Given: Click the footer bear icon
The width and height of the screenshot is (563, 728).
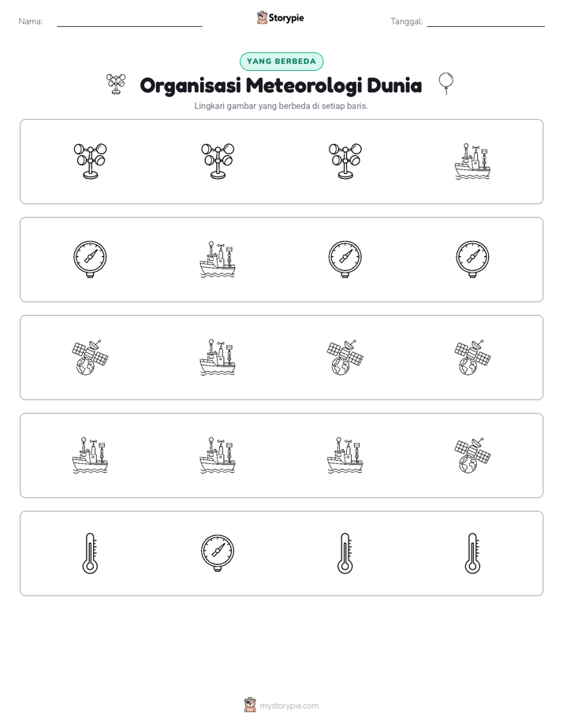Looking at the screenshot, I should (250, 705).
